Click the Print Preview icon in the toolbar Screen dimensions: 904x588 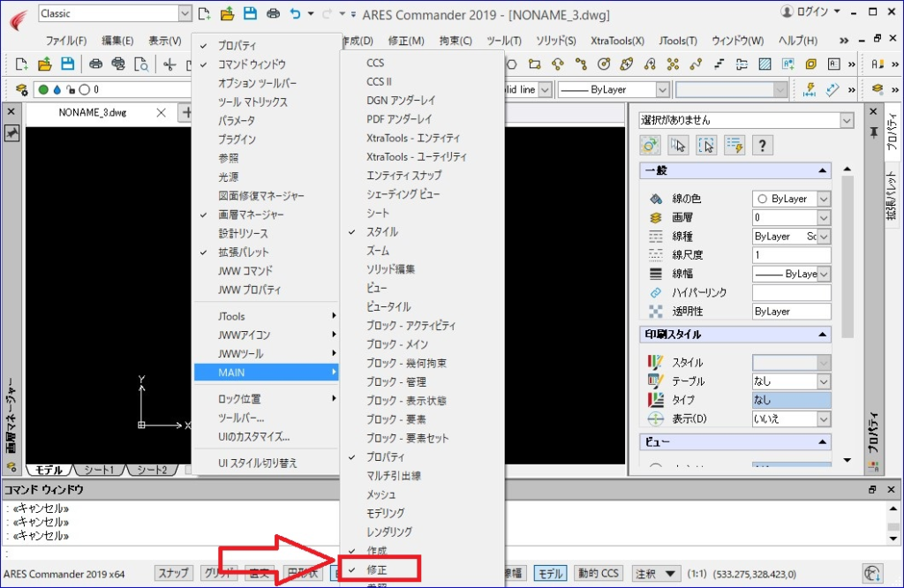tap(141, 64)
